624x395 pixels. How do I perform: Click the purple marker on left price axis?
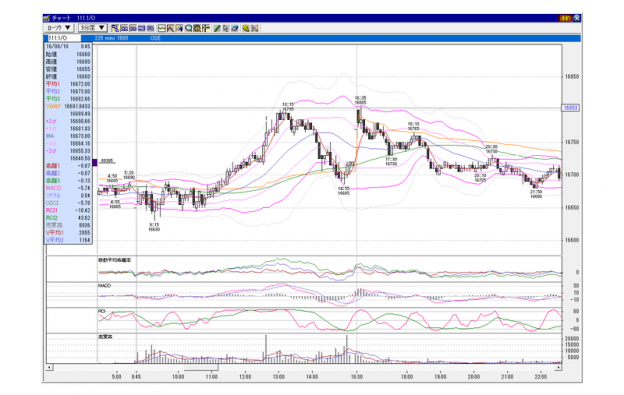[95, 162]
